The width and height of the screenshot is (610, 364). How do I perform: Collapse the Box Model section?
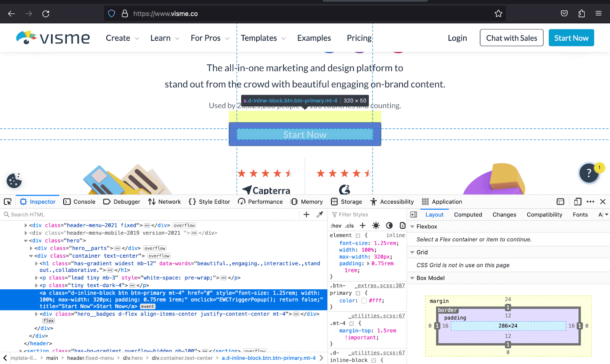(x=412, y=278)
